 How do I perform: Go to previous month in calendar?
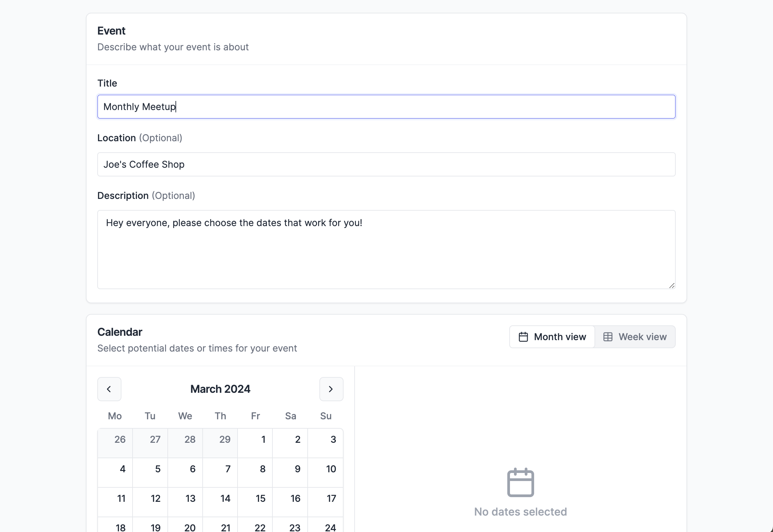coord(109,389)
